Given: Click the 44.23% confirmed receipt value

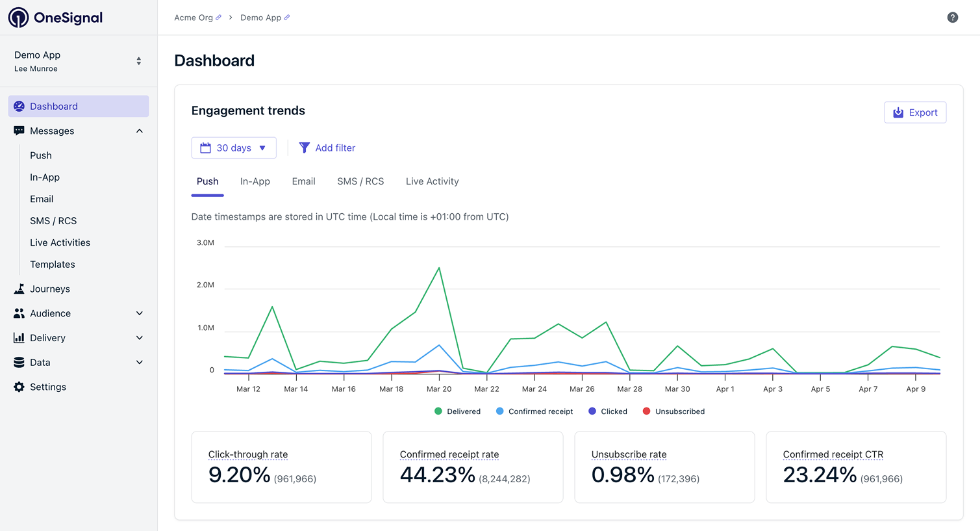Looking at the screenshot, I should pos(438,475).
